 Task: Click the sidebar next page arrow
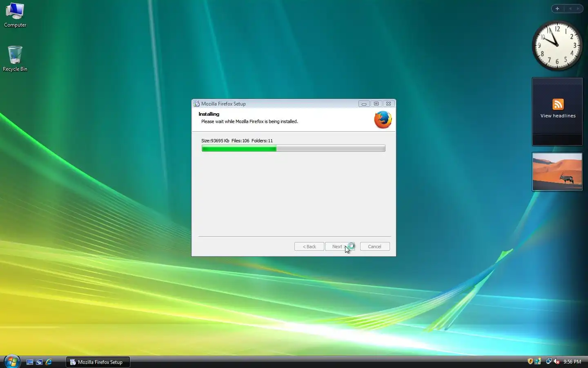tap(578, 9)
